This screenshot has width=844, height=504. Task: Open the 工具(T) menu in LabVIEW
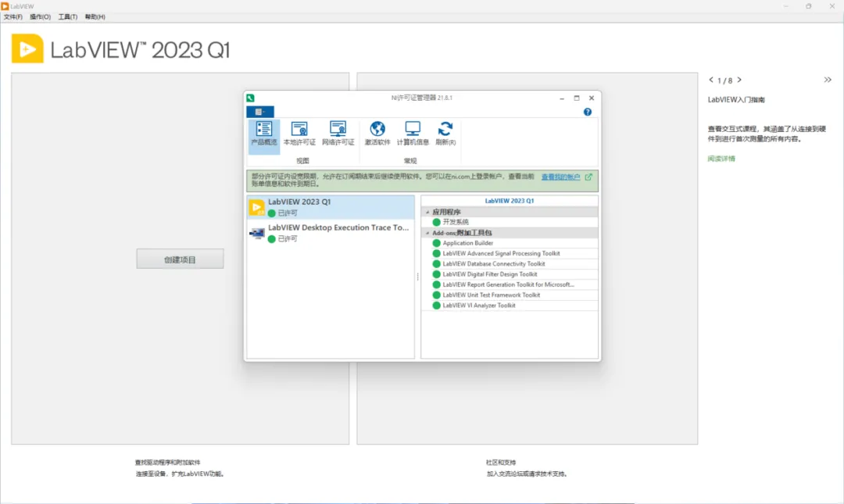pyautogui.click(x=68, y=16)
